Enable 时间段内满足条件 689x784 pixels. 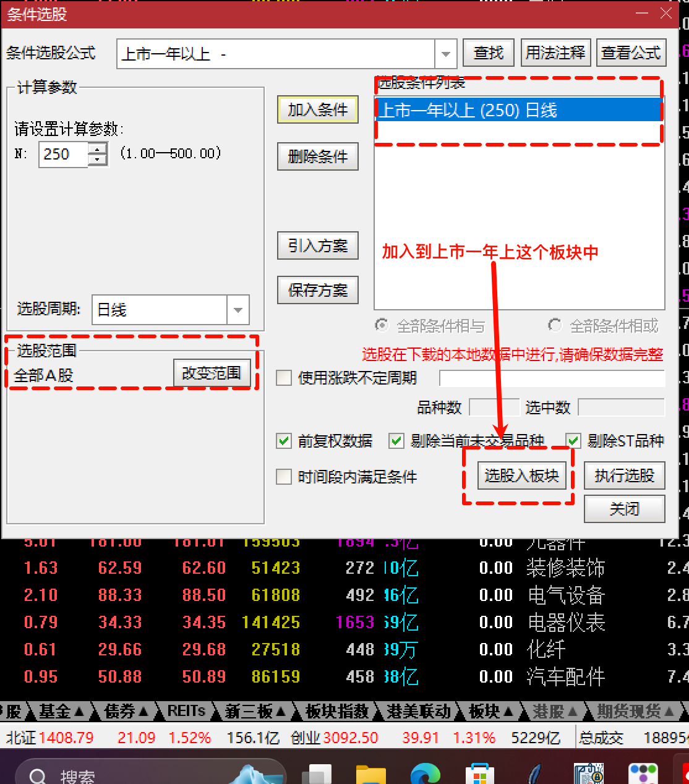click(x=284, y=477)
